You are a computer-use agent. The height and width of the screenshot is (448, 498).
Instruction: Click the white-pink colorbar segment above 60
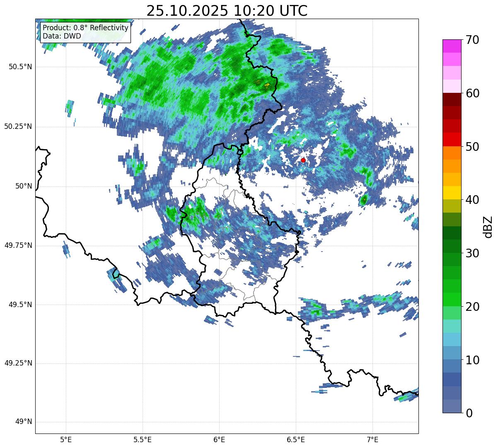point(452,86)
